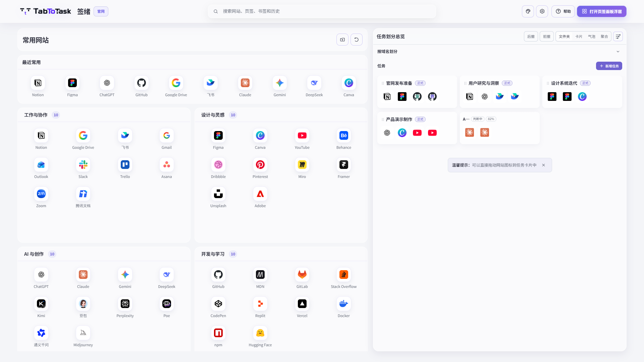
Task: Expand the 按域名划分 chevron
Action: [618, 52]
